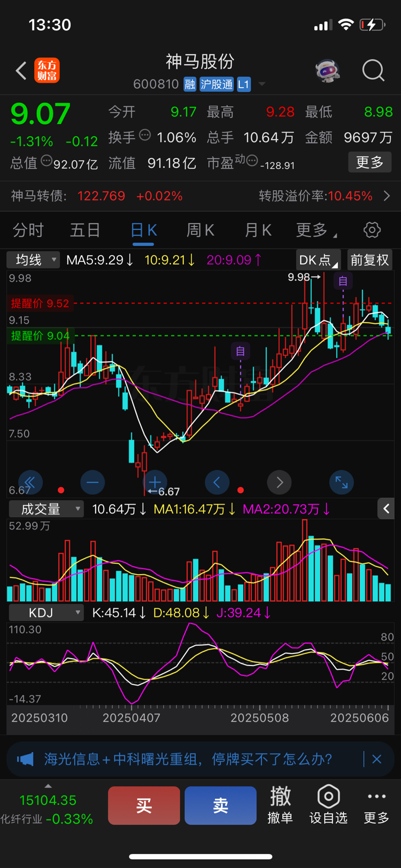The height and width of the screenshot is (868, 401).
Task: Open stock switcher dropdown triangle
Action: coord(262,84)
